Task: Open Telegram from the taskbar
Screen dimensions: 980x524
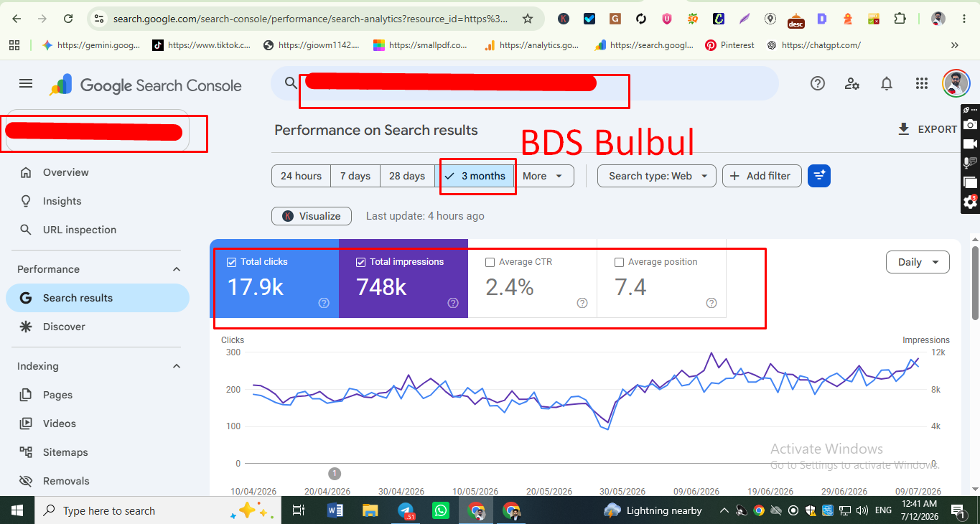Action: (407, 510)
